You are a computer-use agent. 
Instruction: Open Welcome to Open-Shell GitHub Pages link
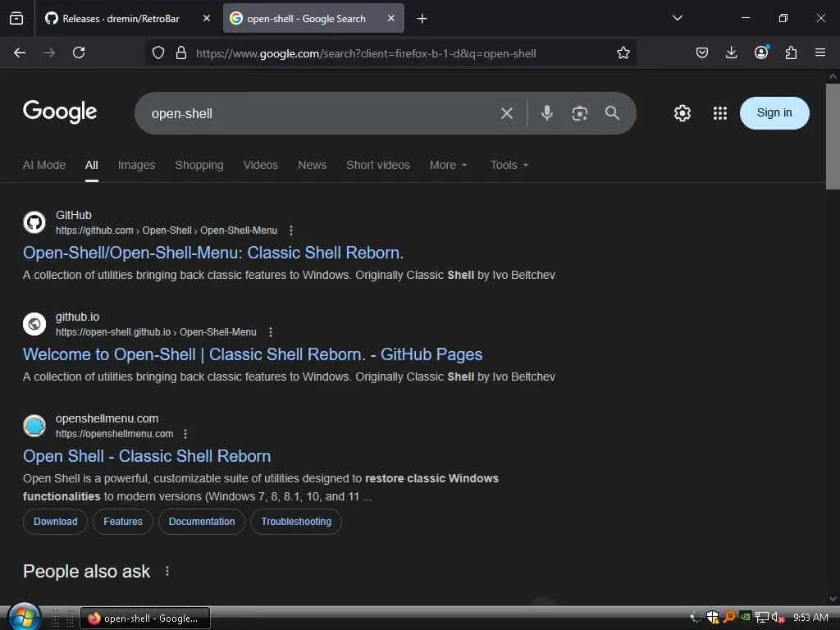pos(253,354)
